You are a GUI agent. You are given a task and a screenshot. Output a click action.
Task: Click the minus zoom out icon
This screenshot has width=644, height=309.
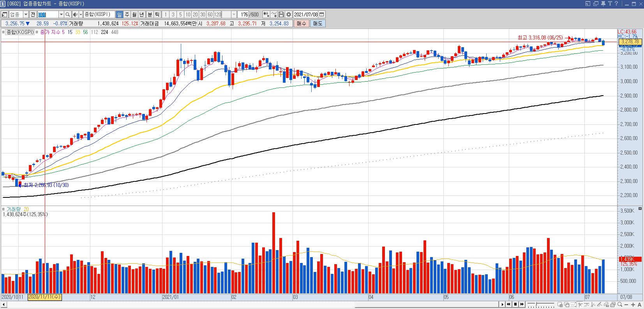pos(626,305)
